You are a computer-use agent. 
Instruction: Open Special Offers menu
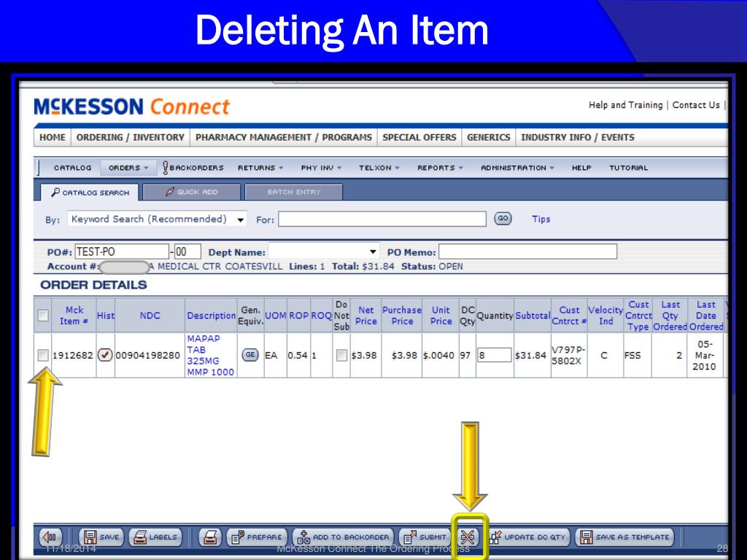tap(419, 137)
